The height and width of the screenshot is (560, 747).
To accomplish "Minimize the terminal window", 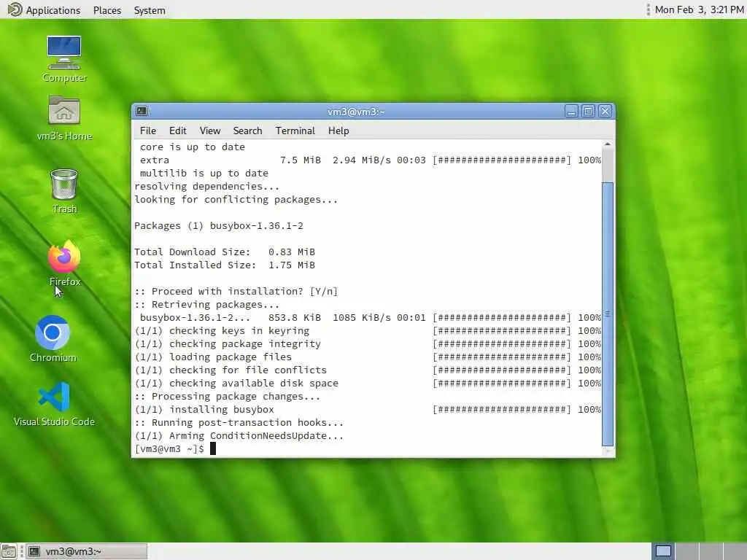I will (x=571, y=112).
